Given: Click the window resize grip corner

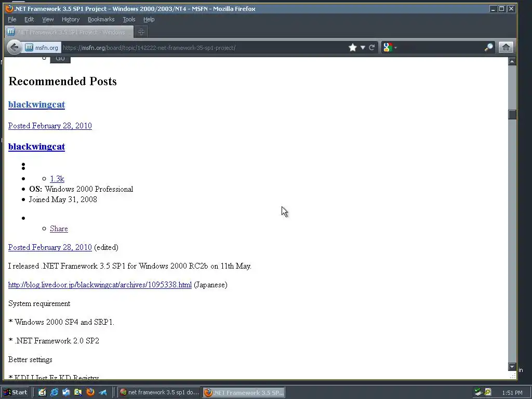Looking at the screenshot, I should click(513, 376).
